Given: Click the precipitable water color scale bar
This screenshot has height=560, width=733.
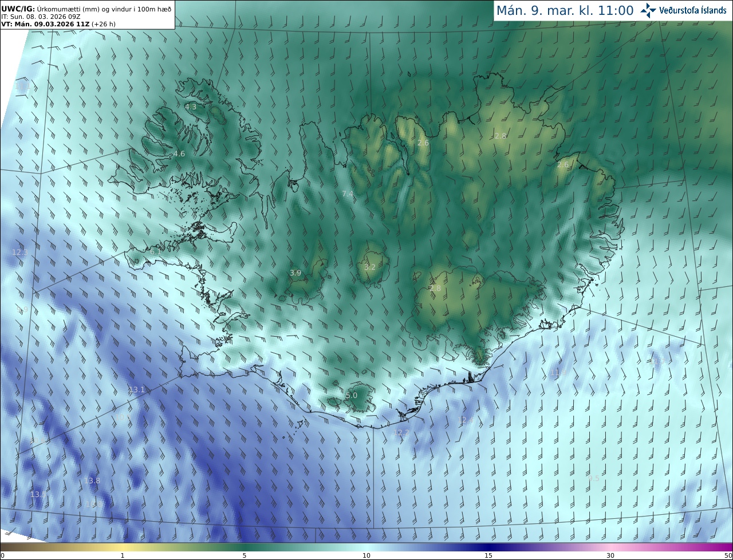Looking at the screenshot, I should (366, 547).
